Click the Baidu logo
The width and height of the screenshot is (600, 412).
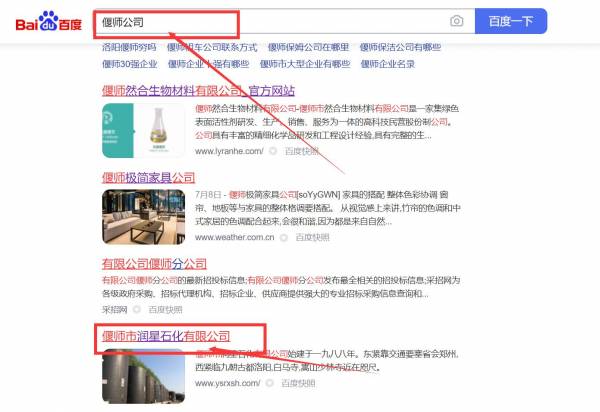[x=48, y=21]
